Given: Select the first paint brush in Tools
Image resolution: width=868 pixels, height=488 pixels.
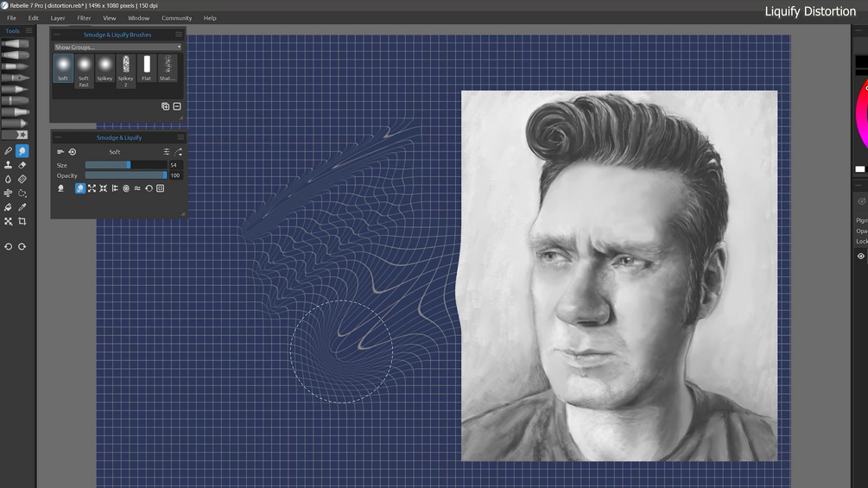Looking at the screenshot, I should (16, 44).
